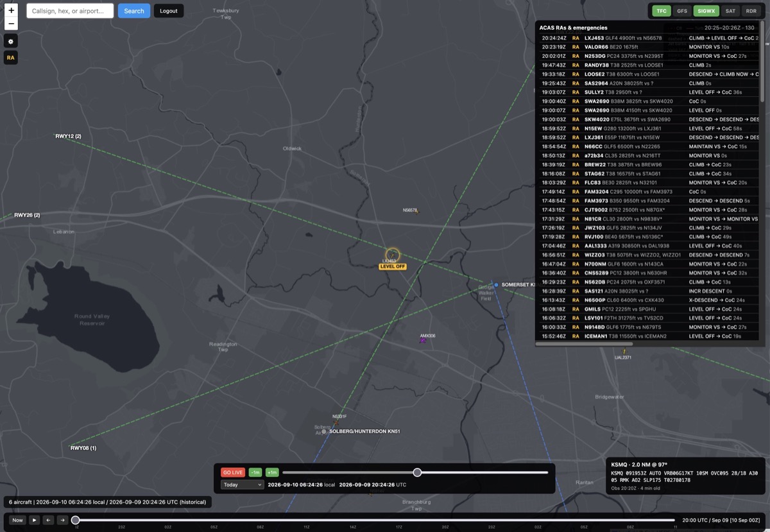
Task: Open the N15EW RA event row
Action: coord(648,128)
